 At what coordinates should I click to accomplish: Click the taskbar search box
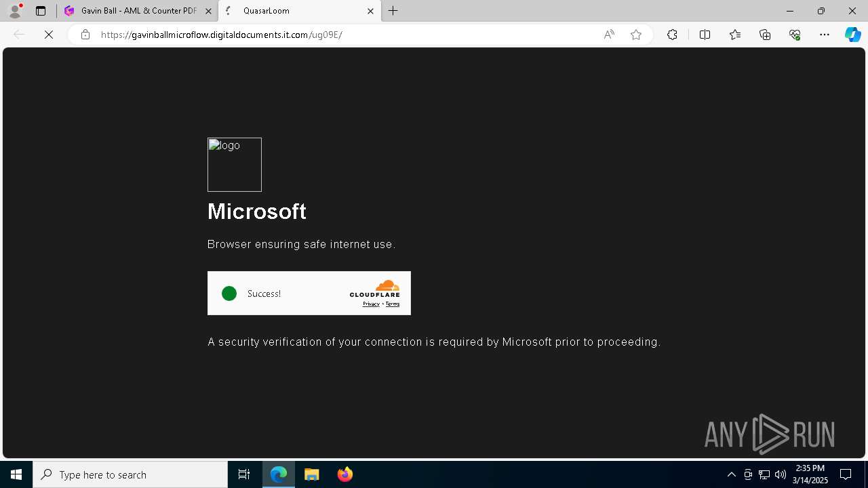point(130,474)
